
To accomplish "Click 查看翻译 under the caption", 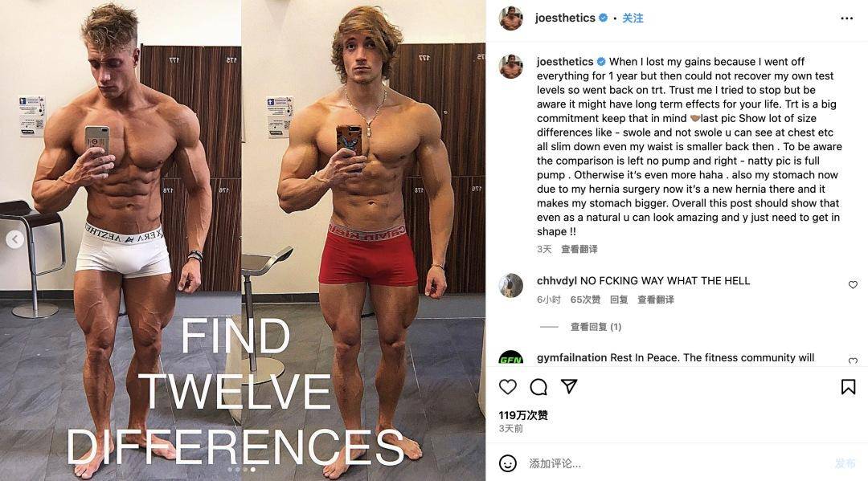I will point(579,250).
